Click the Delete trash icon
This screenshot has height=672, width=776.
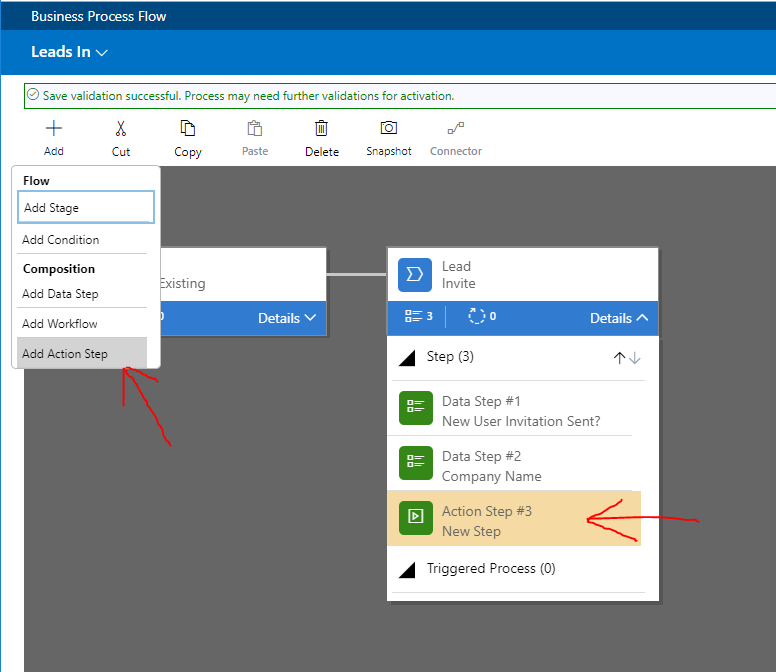point(321,129)
